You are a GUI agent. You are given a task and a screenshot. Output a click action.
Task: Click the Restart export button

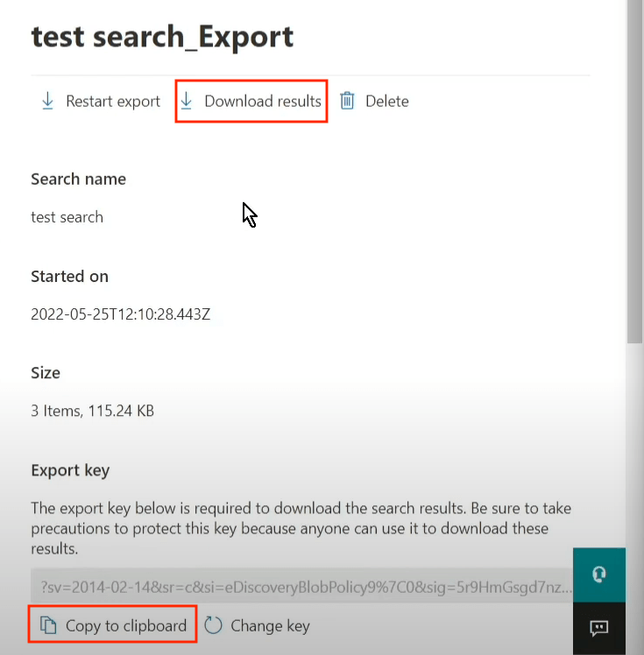(101, 101)
